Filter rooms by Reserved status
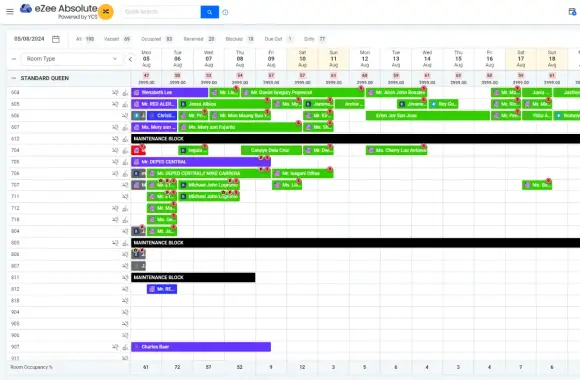 (199, 39)
